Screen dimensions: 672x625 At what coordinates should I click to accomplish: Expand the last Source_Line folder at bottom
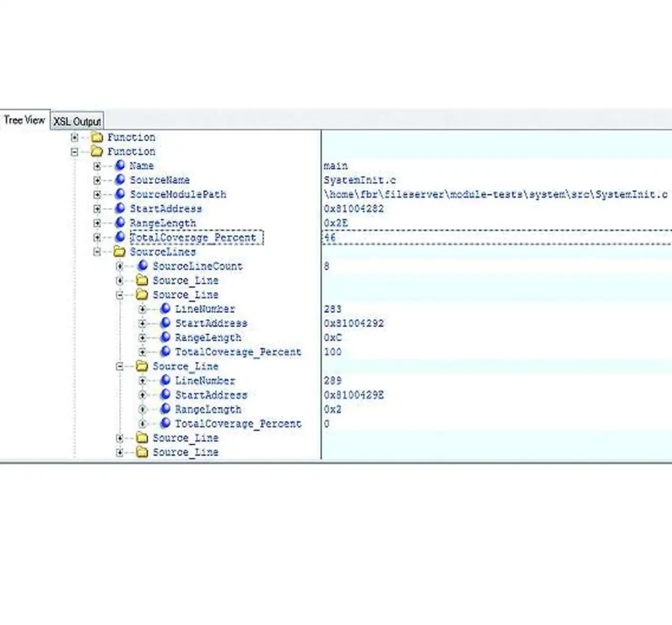[x=120, y=452]
